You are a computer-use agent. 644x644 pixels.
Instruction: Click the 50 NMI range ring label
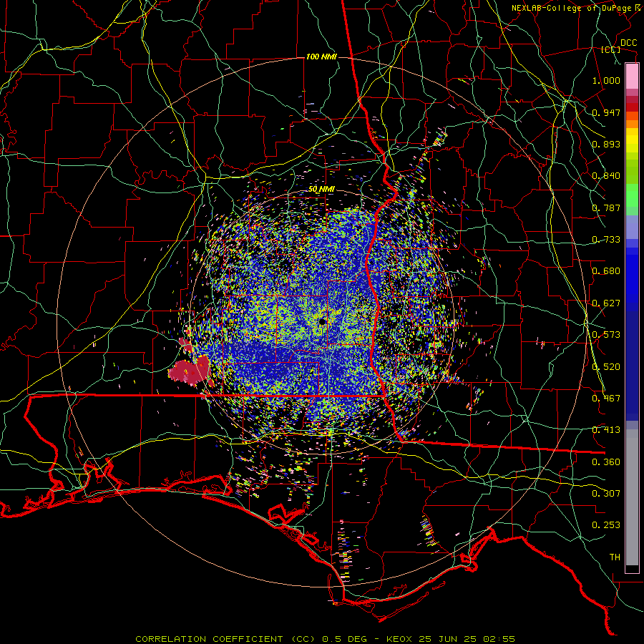click(321, 189)
